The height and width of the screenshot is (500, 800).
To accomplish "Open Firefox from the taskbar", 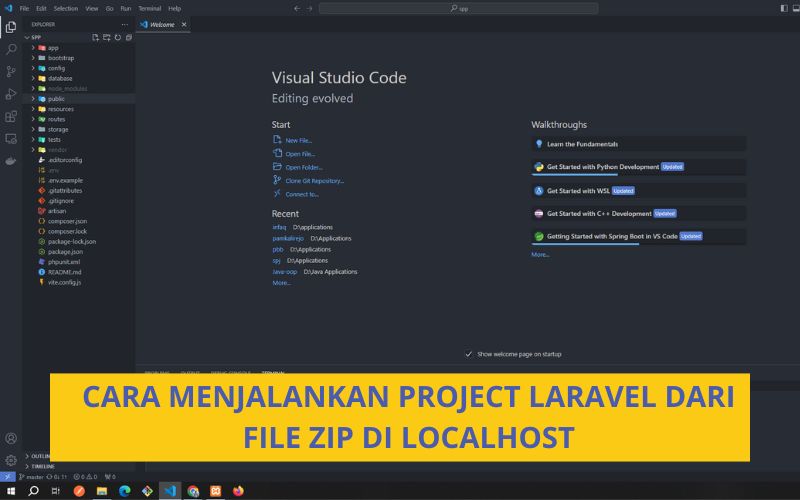I will click(238, 491).
